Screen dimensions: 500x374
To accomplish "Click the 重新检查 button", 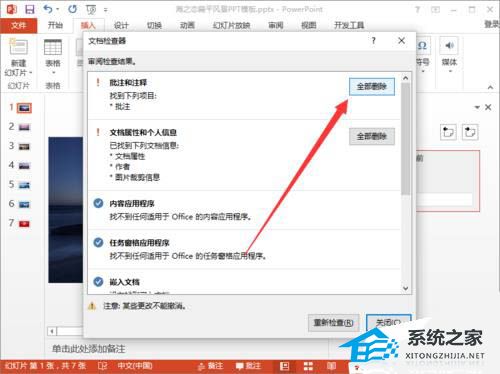I will pos(333,323).
